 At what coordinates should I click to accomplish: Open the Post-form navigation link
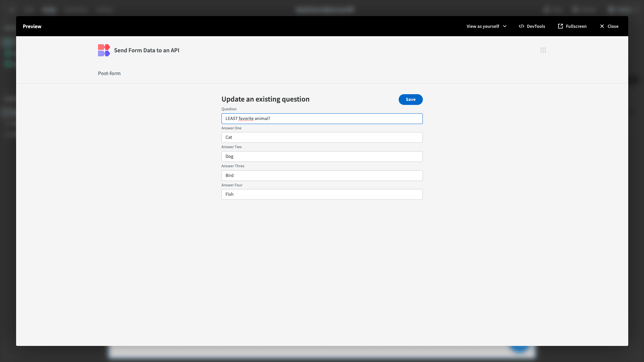point(109,73)
